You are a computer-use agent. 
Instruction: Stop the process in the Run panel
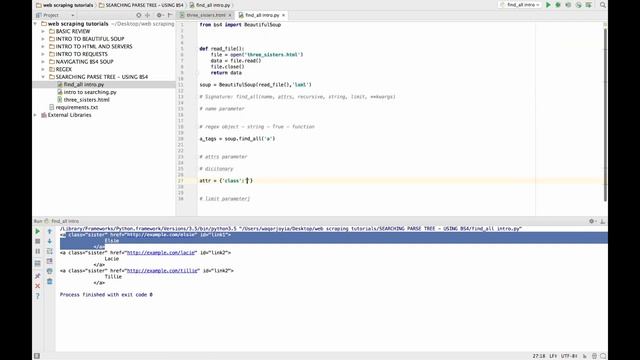[38, 241]
